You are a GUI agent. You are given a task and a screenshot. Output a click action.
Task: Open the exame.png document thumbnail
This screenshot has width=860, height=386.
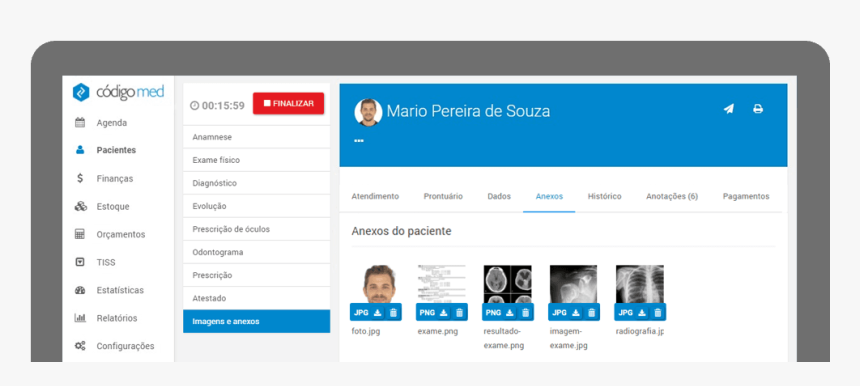point(442,284)
